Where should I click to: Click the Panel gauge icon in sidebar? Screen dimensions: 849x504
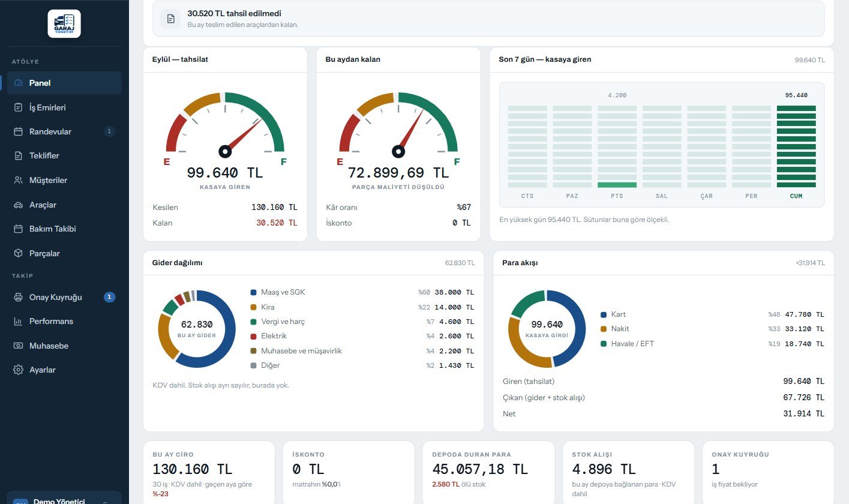pos(18,83)
